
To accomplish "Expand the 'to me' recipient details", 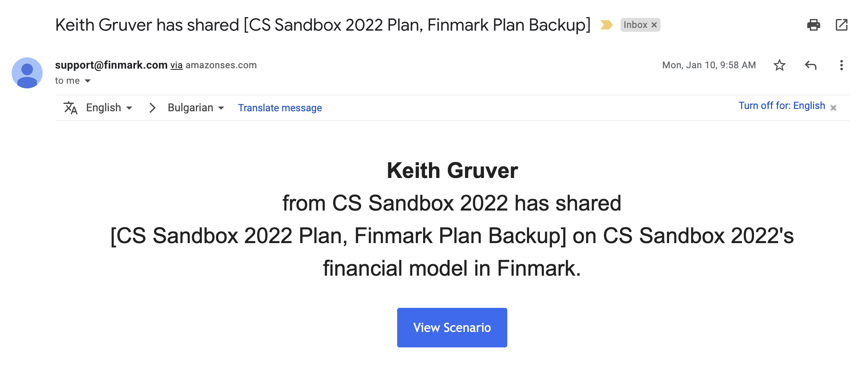I will pyautogui.click(x=88, y=81).
